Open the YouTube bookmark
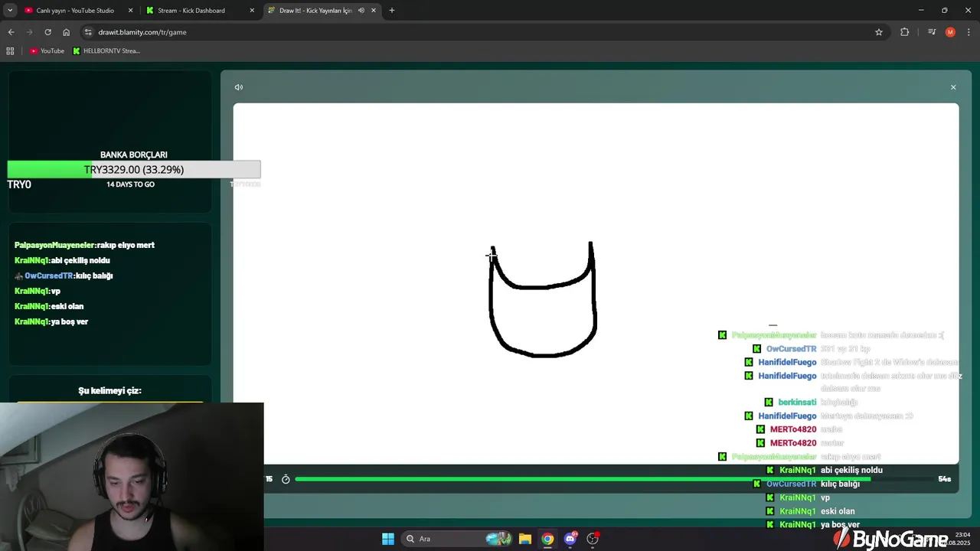The width and height of the screenshot is (980, 551). pyautogui.click(x=47, y=51)
